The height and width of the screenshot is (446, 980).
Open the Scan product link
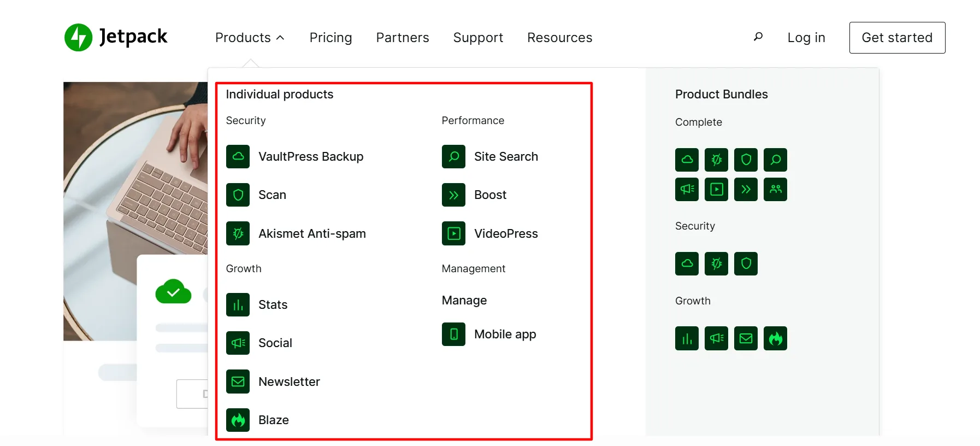272,195
